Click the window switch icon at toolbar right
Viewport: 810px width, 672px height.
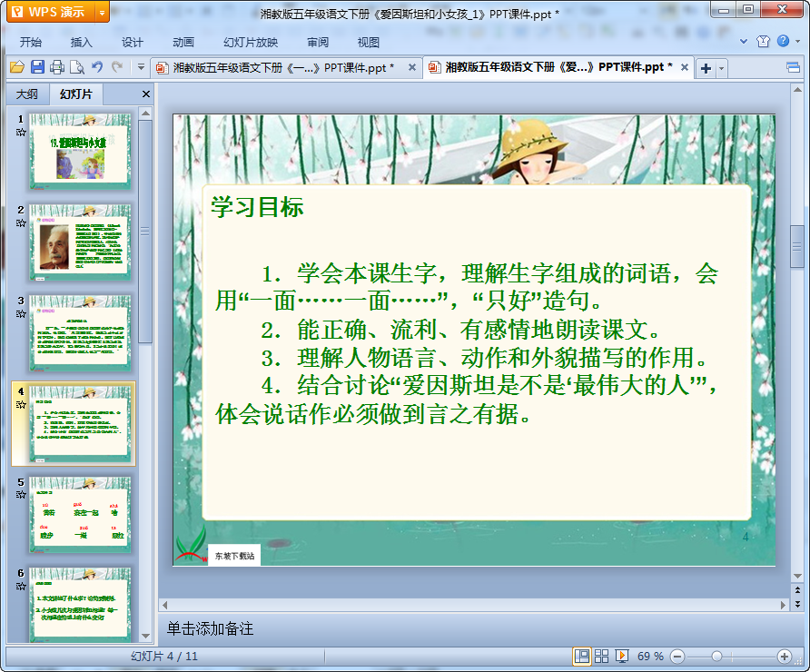click(x=794, y=68)
